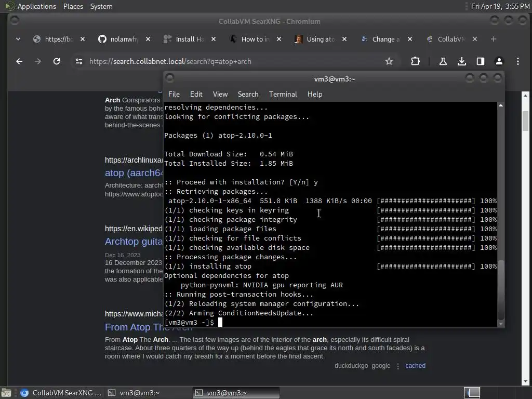Click the clock showing Fri Apr 19
This screenshot has width=532, height=399.
(x=500, y=6)
